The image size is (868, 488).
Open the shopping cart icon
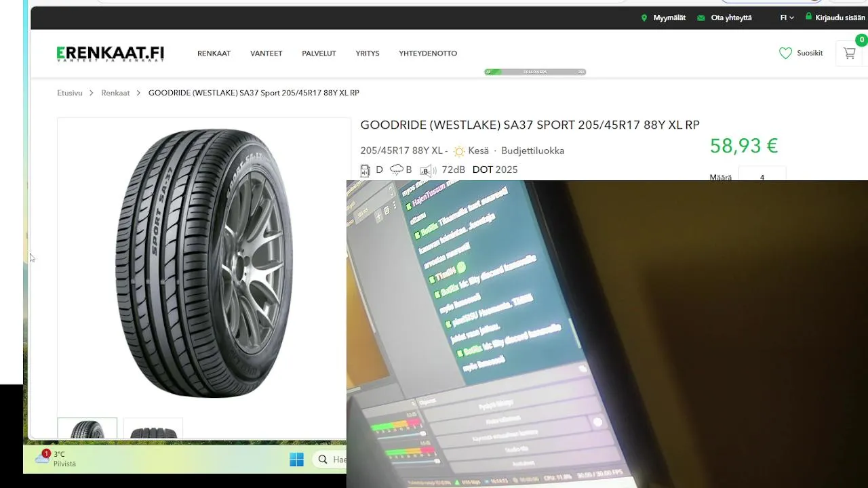tap(849, 53)
